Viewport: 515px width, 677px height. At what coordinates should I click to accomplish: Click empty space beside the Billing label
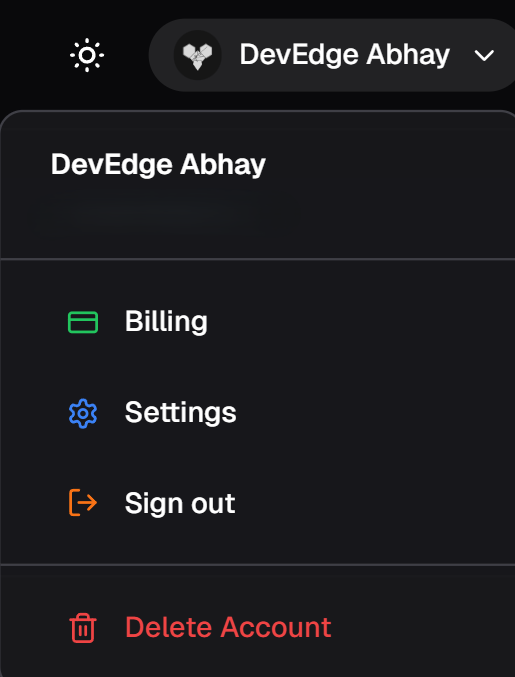coord(358,322)
